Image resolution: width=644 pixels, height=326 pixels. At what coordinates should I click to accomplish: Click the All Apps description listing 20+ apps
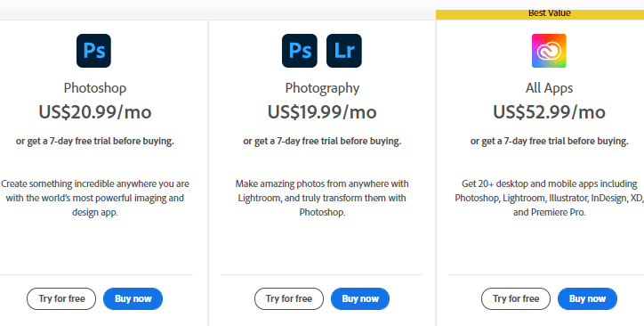tap(549, 198)
